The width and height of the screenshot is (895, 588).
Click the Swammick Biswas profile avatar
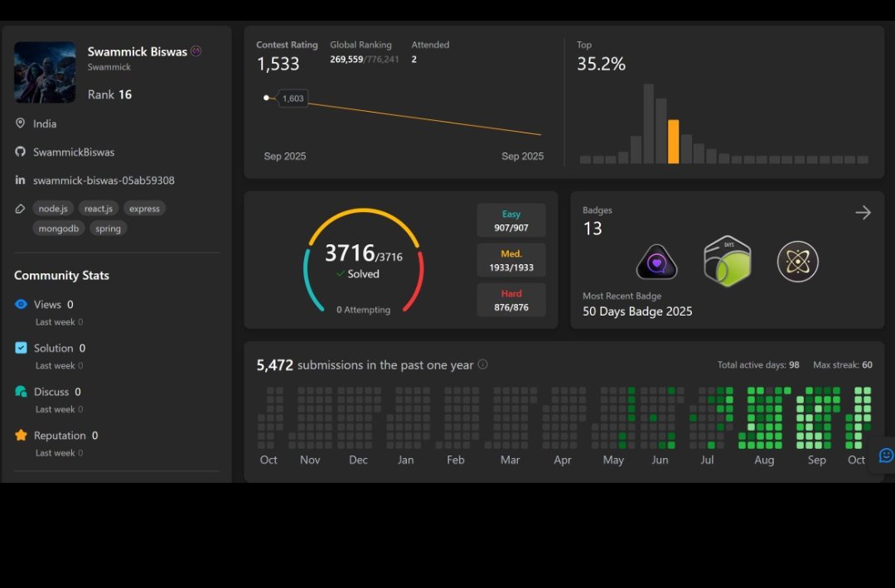(x=45, y=72)
